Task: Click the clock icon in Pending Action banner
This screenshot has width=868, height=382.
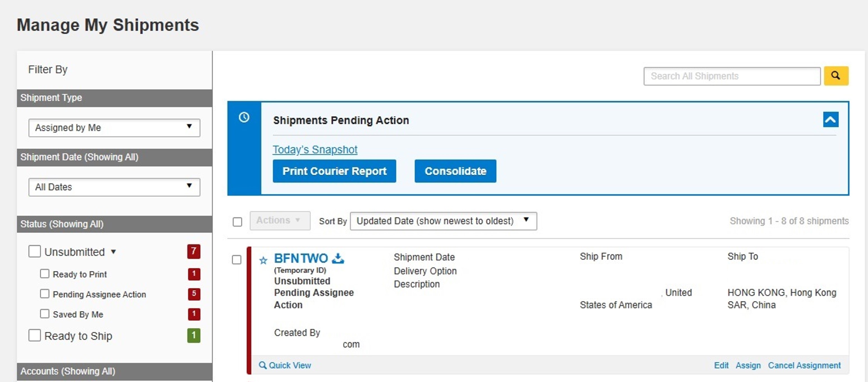Action: click(244, 117)
